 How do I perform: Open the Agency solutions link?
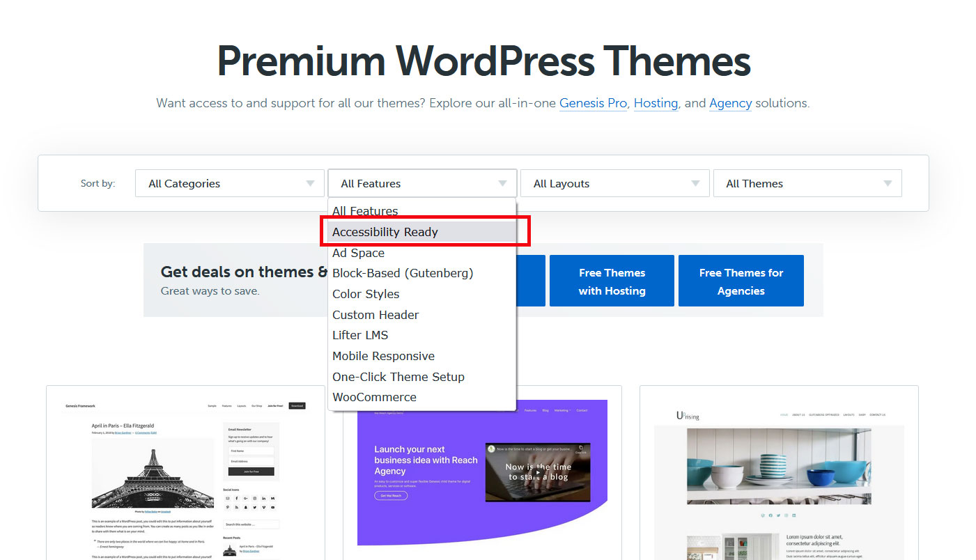click(730, 103)
